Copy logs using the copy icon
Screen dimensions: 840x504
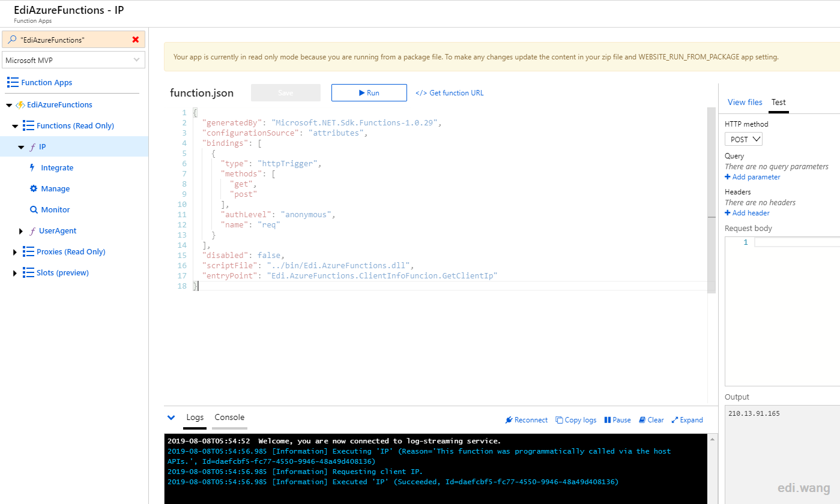click(x=560, y=420)
